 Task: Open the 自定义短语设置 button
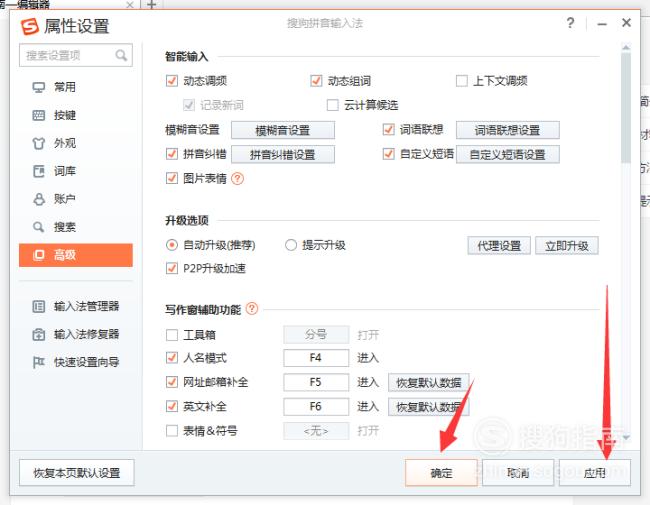pyautogui.click(x=507, y=155)
